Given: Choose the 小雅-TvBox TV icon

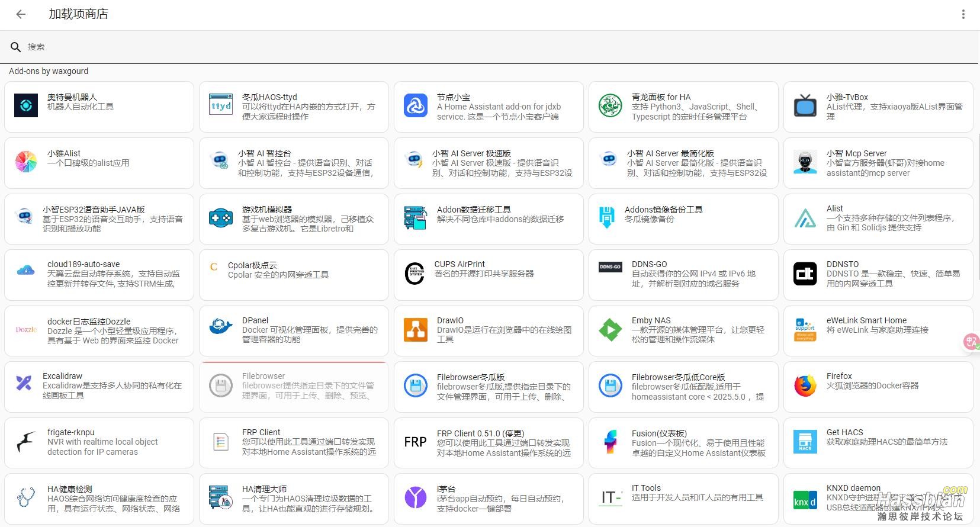Looking at the screenshot, I should click(x=805, y=106).
